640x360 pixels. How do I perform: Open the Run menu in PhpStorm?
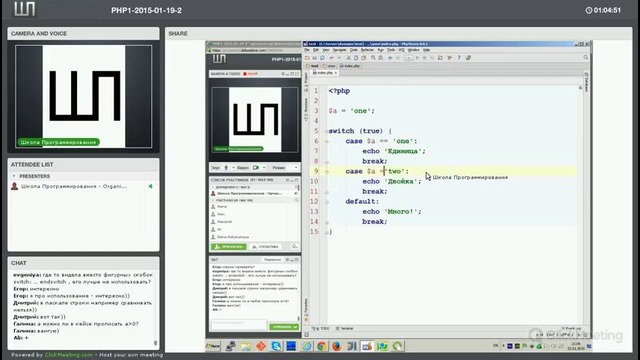click(380, 50)
